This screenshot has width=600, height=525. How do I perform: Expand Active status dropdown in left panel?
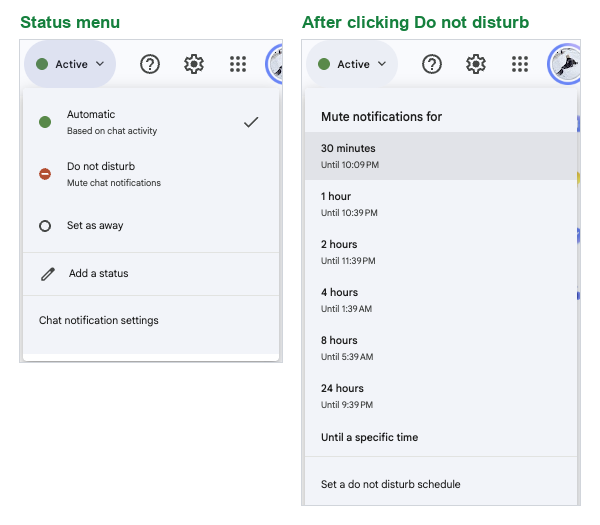[70, 64]
